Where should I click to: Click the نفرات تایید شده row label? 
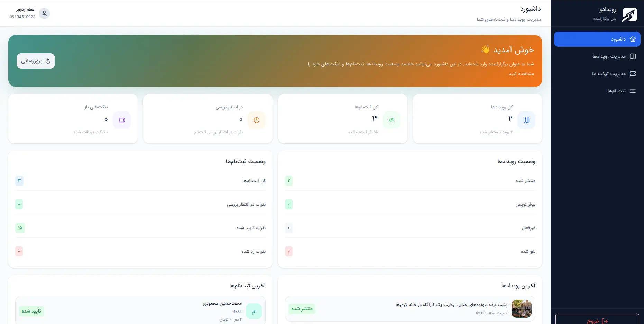pyautogui.click(x=251, y=228)
